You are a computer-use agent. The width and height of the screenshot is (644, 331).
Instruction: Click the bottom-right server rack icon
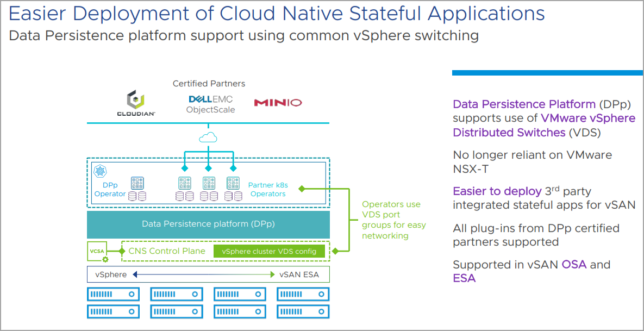pyautogui.click(x=303, y=311)
